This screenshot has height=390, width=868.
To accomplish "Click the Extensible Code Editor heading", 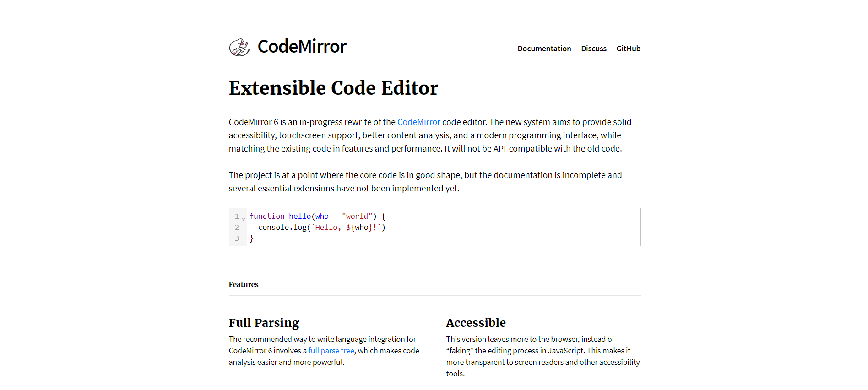I will pyautogui.click(x=333, y=88).
